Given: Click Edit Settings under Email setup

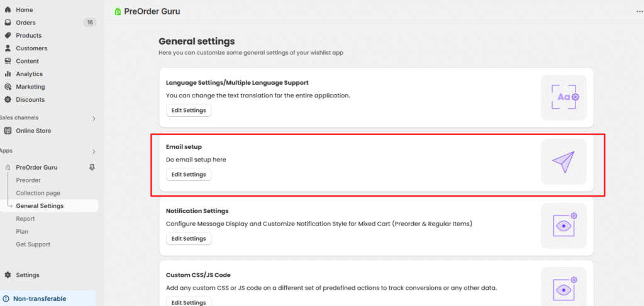Looking at the screenshot, I should click(x=189, y=175).
